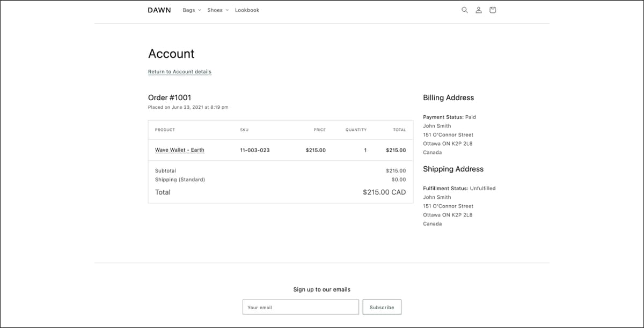Click the Subscribe button
Viewport: 644px width, 328px height.
click(x=382, y=307)
